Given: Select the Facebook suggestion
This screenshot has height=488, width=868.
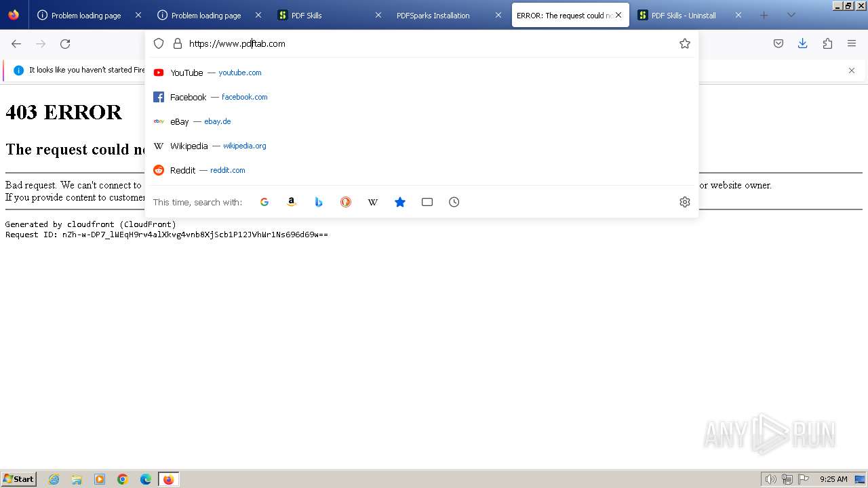Looking at the screenshot, I should [422, 97].
